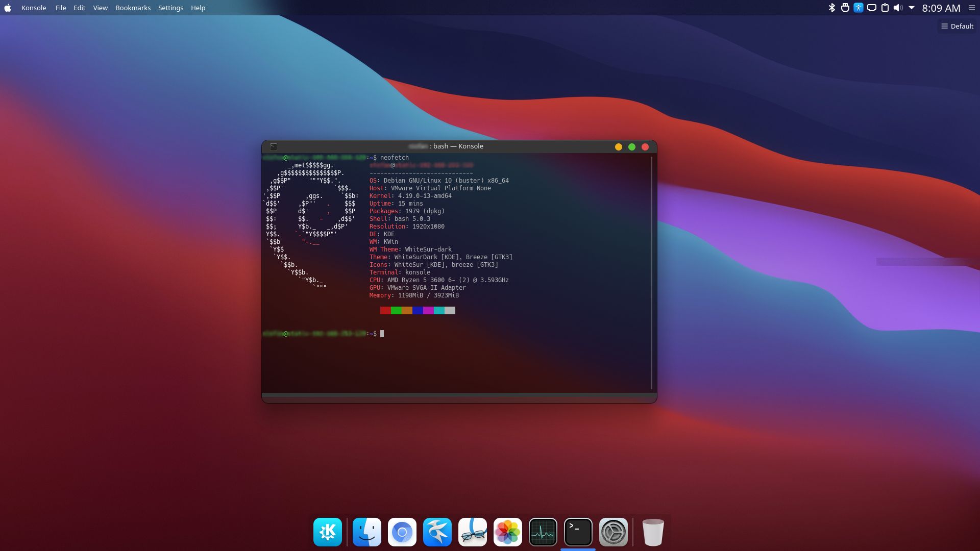Open the Default desktop toolbox button
The width and height of the screenshot is (980, 551).
[957, 26]
